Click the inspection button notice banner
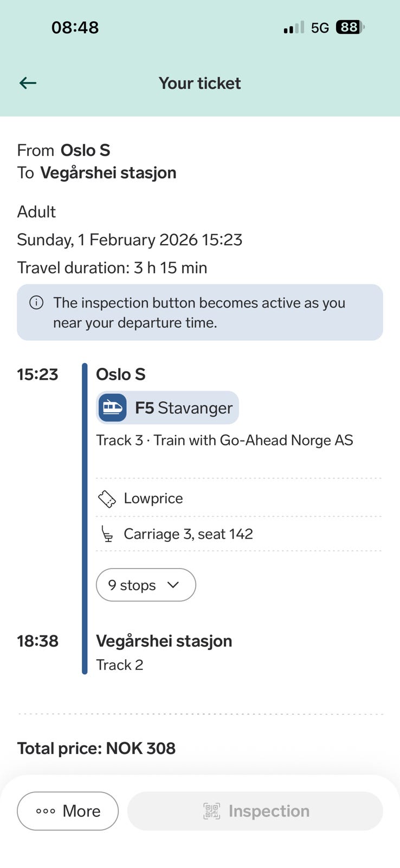Image resolution: width=400 pixels, height=868 pixels. click(x=199, y=312)
